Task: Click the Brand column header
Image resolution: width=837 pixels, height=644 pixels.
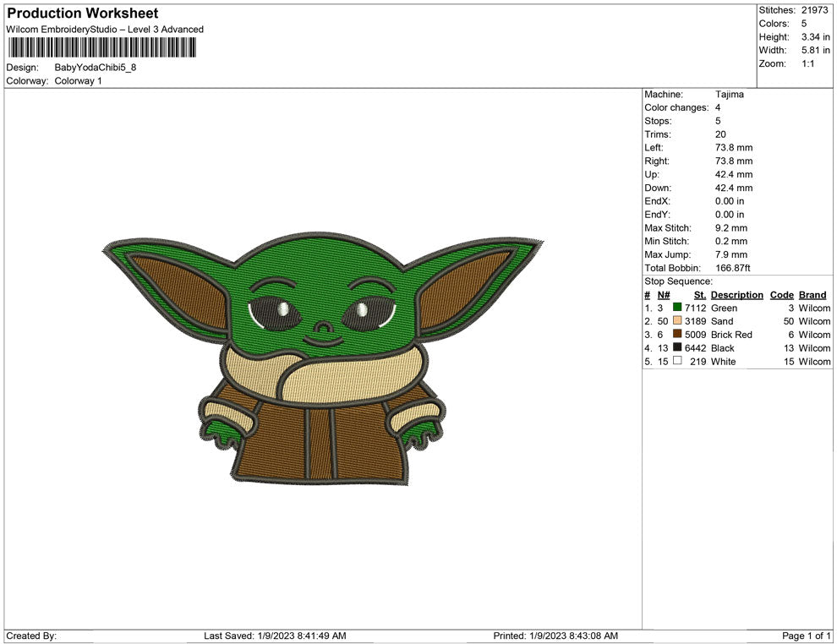Action: point(812,295)
